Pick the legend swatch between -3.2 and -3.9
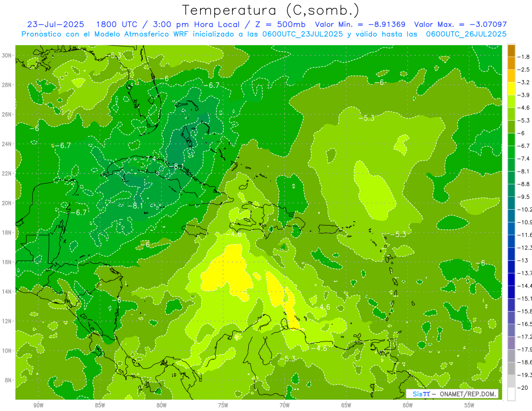 point(511,89)
